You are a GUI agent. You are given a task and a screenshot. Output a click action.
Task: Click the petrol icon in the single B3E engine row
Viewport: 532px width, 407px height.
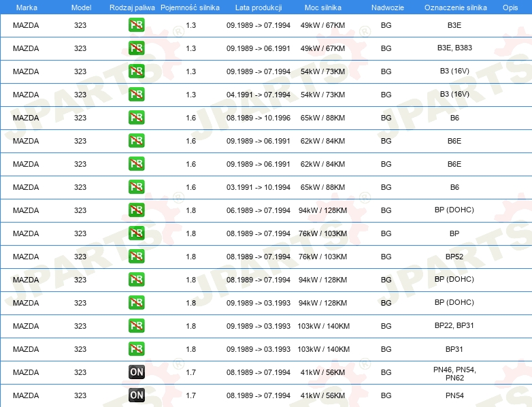[x=136, y=25]
